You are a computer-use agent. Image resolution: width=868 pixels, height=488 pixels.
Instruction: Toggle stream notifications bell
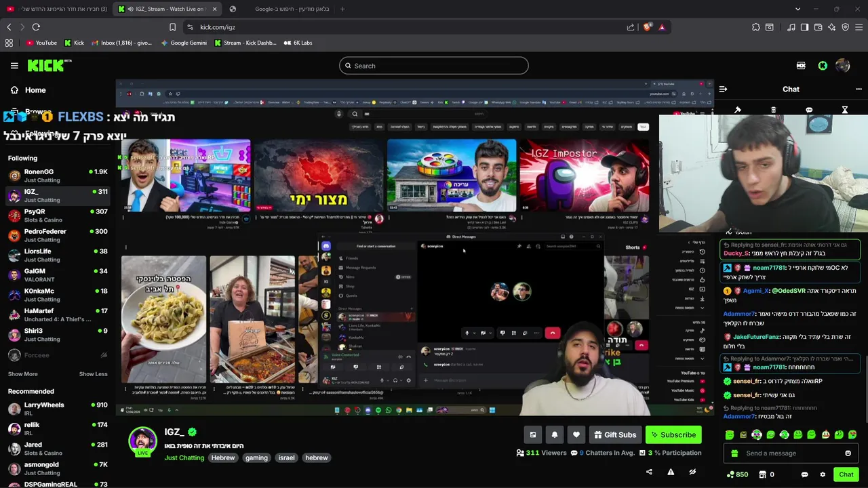(x=555, y=434)
